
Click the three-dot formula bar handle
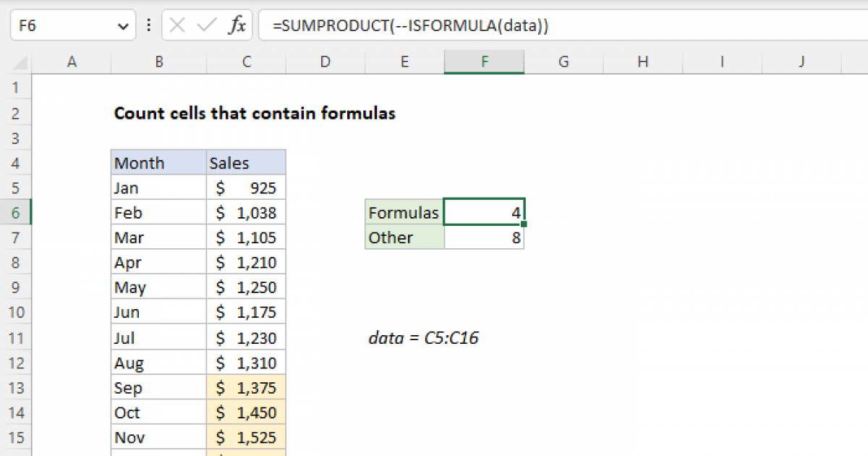click(x=149, y=26)
